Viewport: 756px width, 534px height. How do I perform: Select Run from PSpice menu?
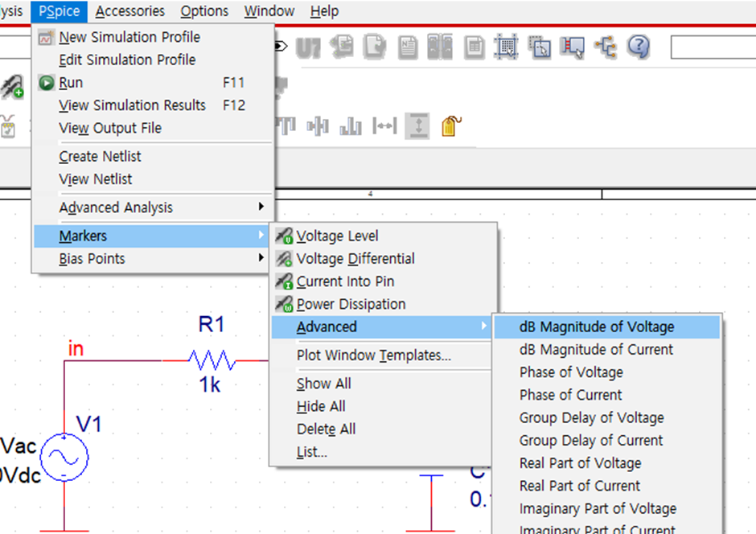tap(153, 83)
